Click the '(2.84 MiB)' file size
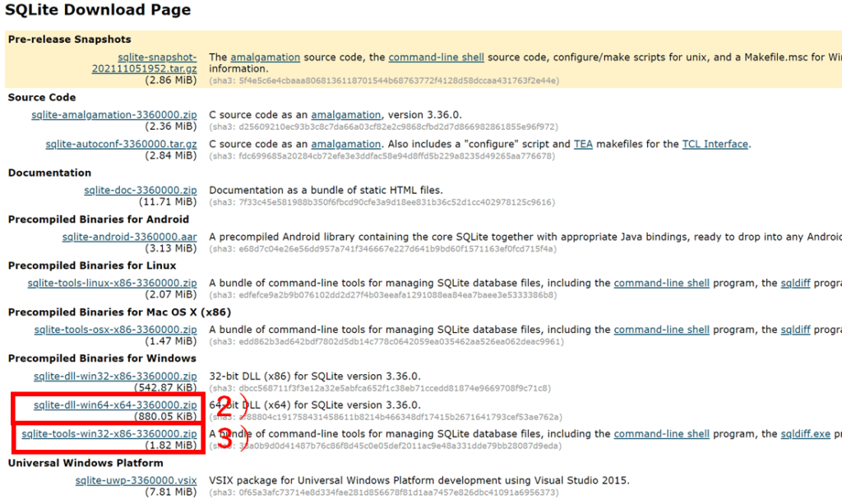This screenshot has height=504, width=842. click(x=171, y=155)
